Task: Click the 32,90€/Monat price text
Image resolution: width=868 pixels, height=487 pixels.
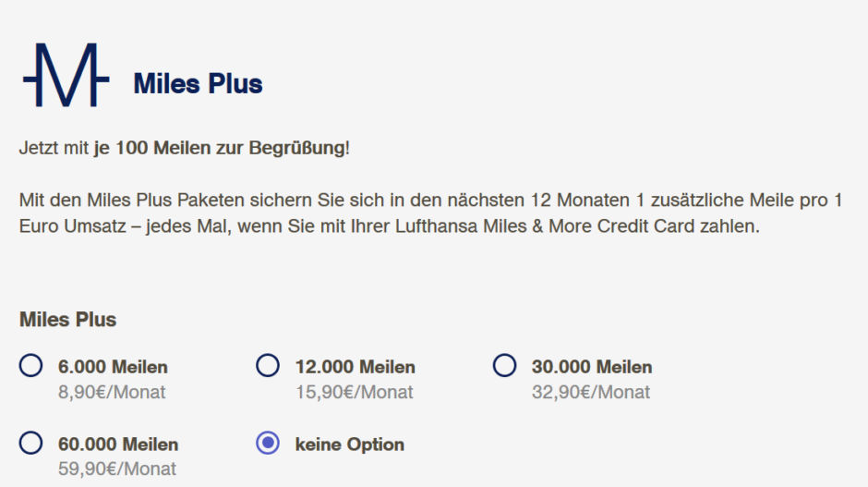Action: 590,392
